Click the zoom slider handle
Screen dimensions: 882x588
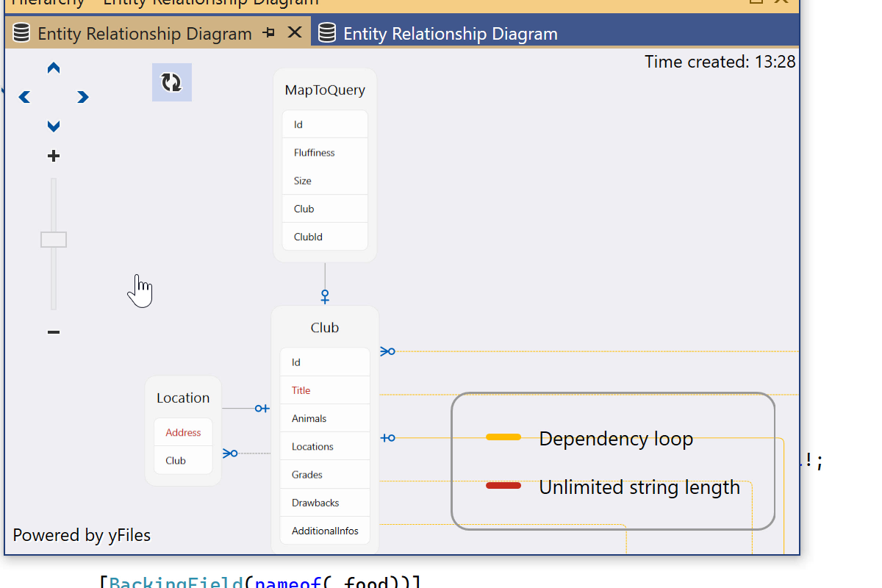coord(54,240)
